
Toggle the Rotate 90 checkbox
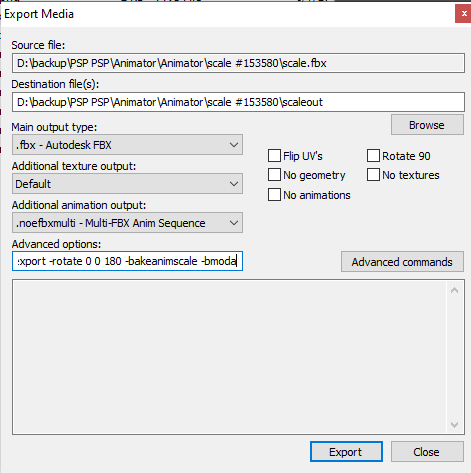coord(373,156)
